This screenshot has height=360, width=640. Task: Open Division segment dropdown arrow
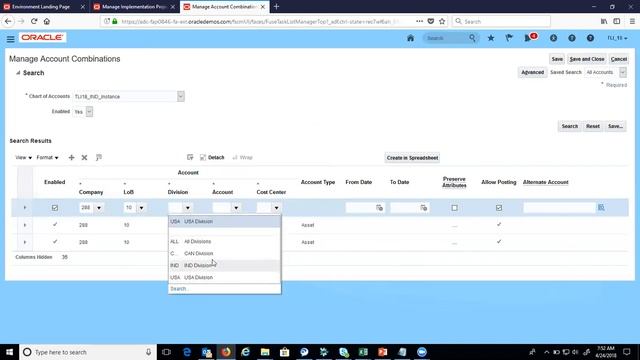pyautogui.click(x=188, y=208)
